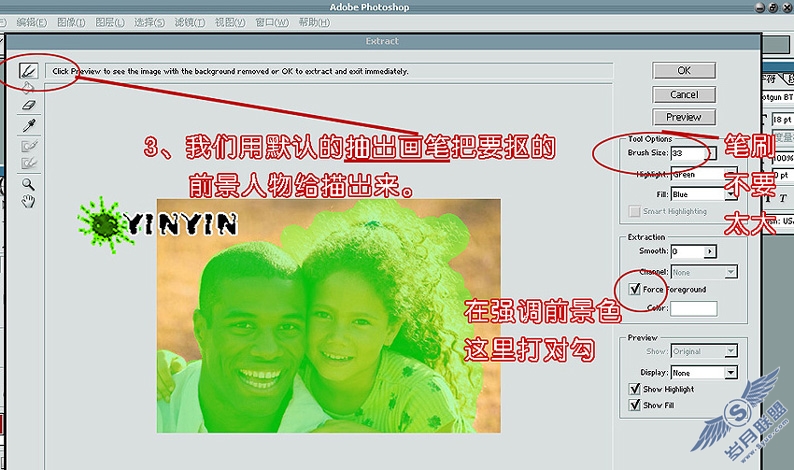The image size is (794, 470).
Task: Open the 视图(V) menu
Action: 230,22
